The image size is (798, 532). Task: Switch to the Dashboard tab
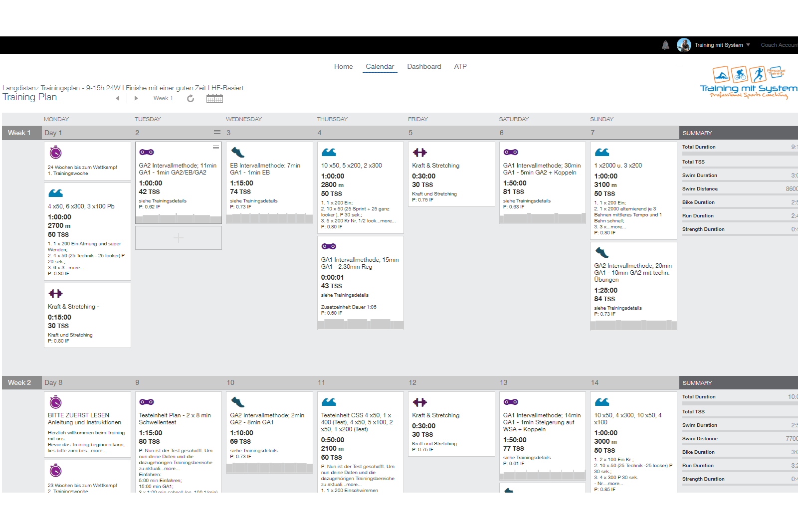(x=424, y=67)
